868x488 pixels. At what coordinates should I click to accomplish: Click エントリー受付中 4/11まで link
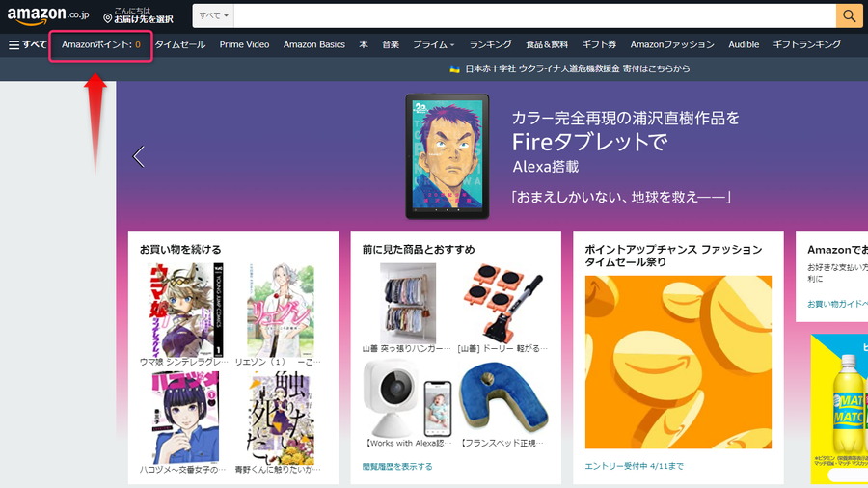(634, 466)
